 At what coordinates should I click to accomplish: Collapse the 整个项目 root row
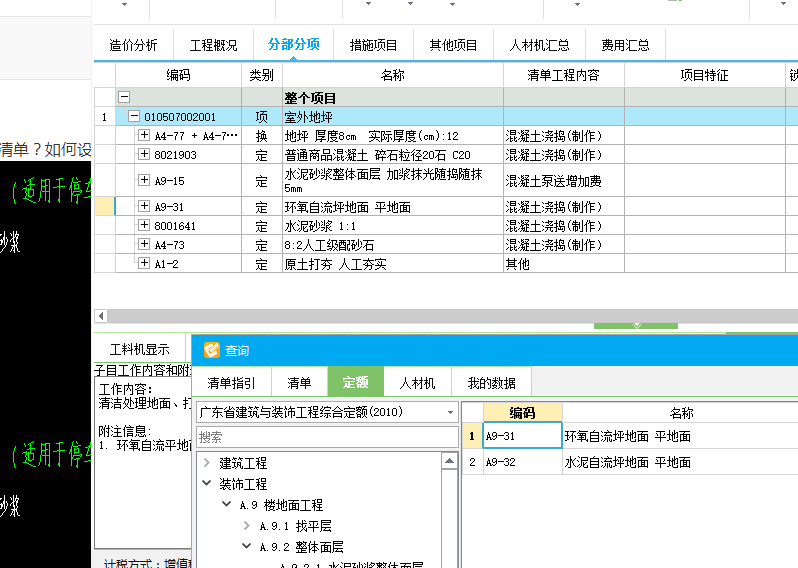[124, 97]
